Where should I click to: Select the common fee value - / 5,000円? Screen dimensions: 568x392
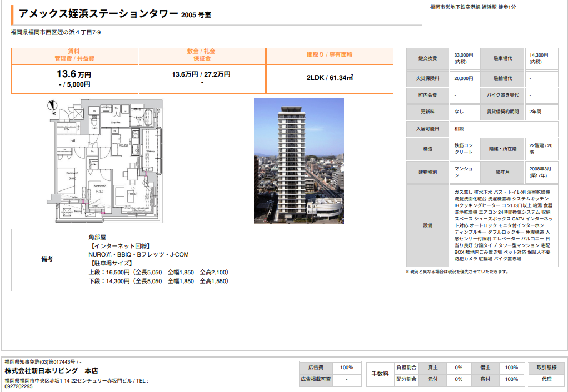(74, 85)
